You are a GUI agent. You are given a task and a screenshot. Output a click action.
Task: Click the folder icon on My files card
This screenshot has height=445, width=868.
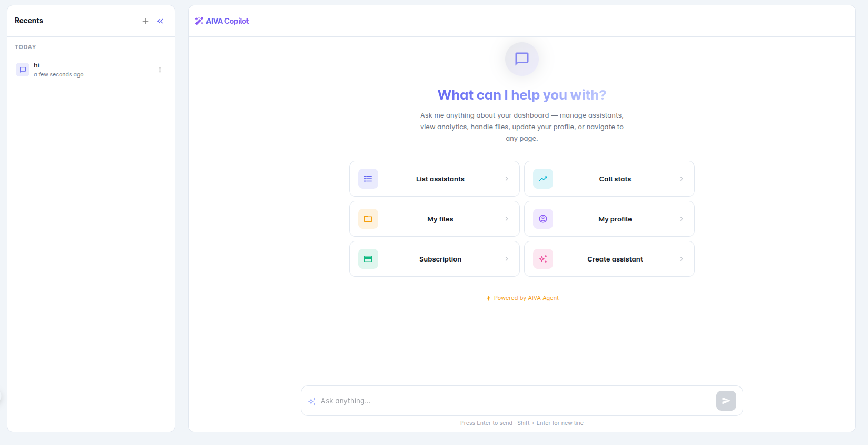point(368,219)
